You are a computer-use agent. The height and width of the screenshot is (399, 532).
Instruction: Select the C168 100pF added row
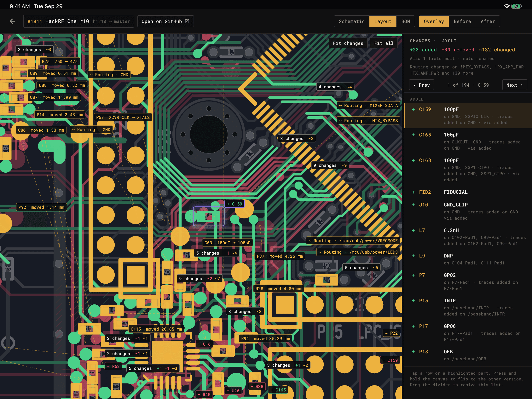pyautogui.click(x=468, y=170)
